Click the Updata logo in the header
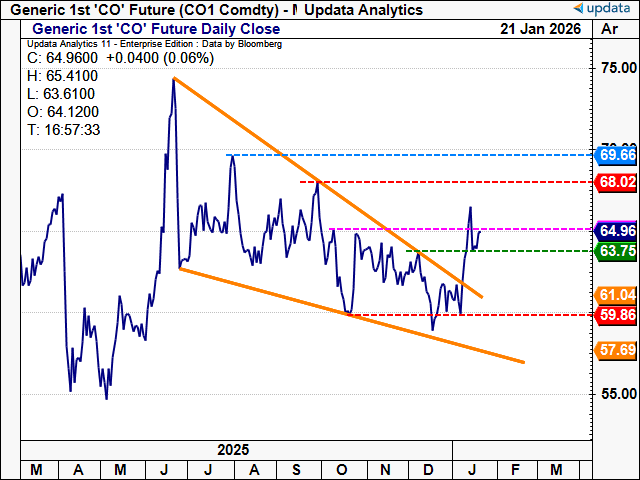This screenshot has height=480, width=640. coord(591,9)
